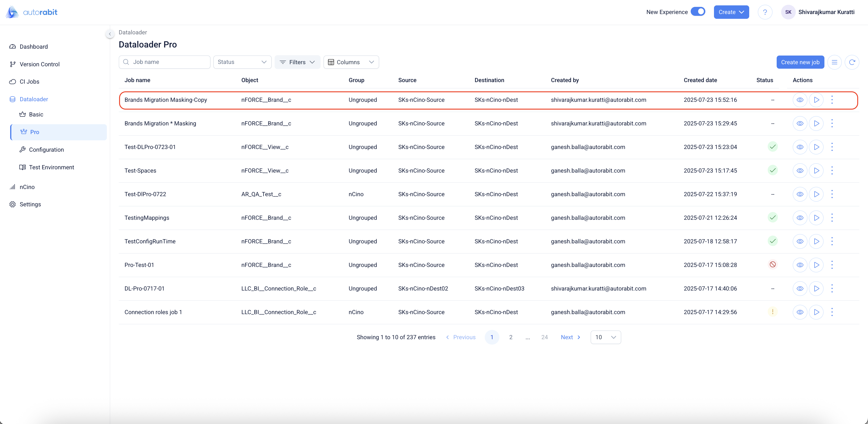This screenshot has height=424, width=868.
Task: Open the page size dropdown showing 10
Action: 605,337
